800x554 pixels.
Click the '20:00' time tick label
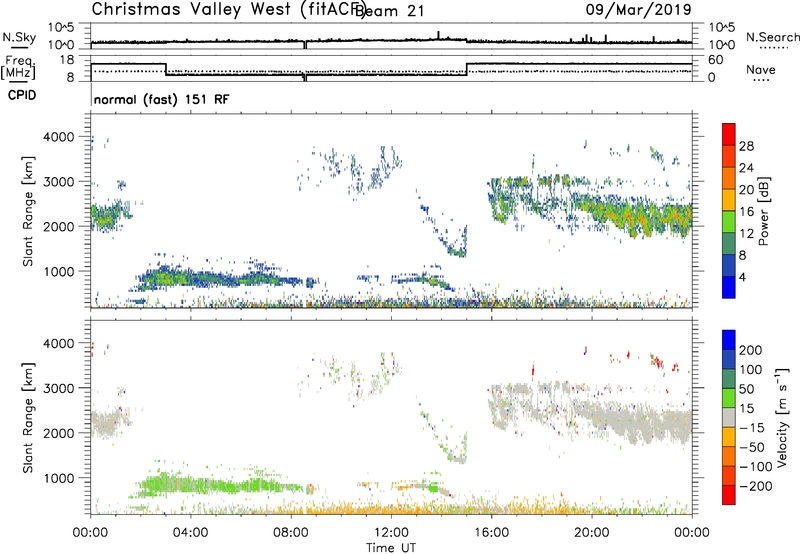point(591,532)
